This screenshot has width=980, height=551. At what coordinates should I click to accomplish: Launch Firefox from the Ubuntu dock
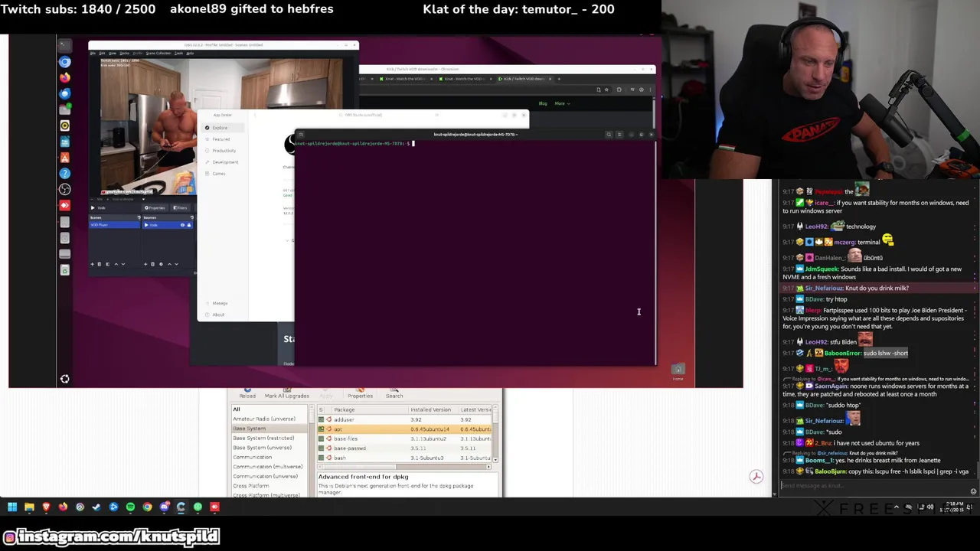65,78
